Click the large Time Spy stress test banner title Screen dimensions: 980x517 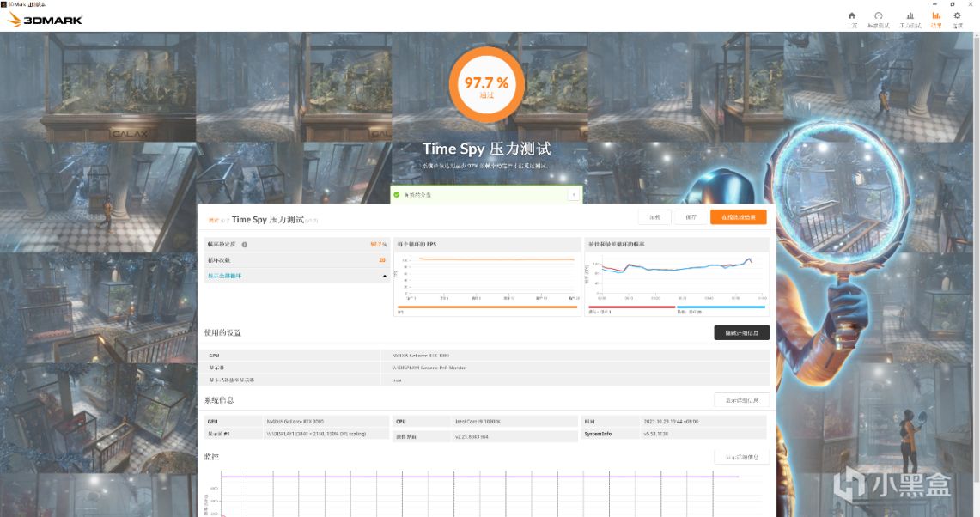486,149
